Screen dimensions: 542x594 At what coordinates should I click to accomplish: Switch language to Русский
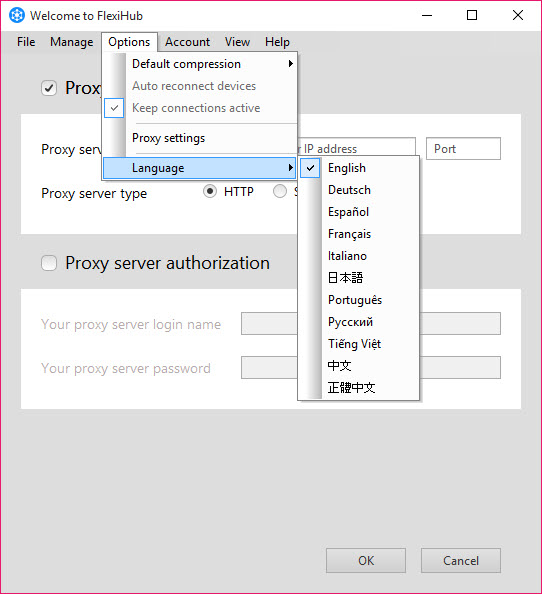[x=358, y=322]
